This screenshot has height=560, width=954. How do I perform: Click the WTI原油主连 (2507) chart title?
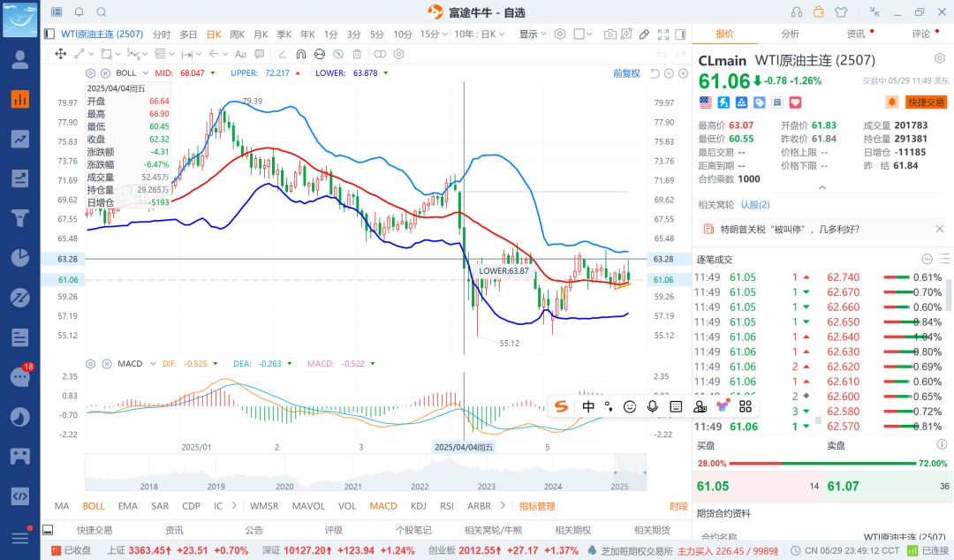[x=102, y=34]
